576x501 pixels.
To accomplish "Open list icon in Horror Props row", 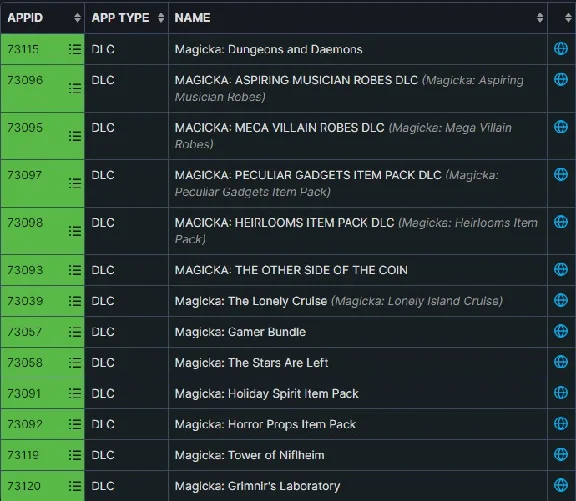I will 75,424.
